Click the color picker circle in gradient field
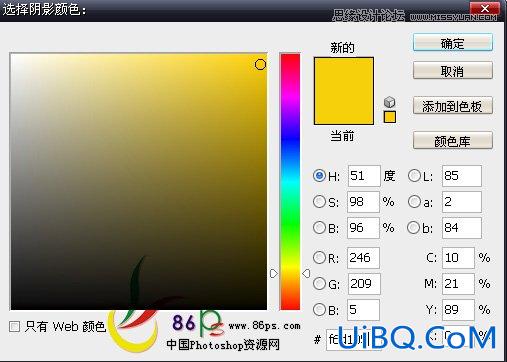The image size is (507, 362). click(260, 64)
